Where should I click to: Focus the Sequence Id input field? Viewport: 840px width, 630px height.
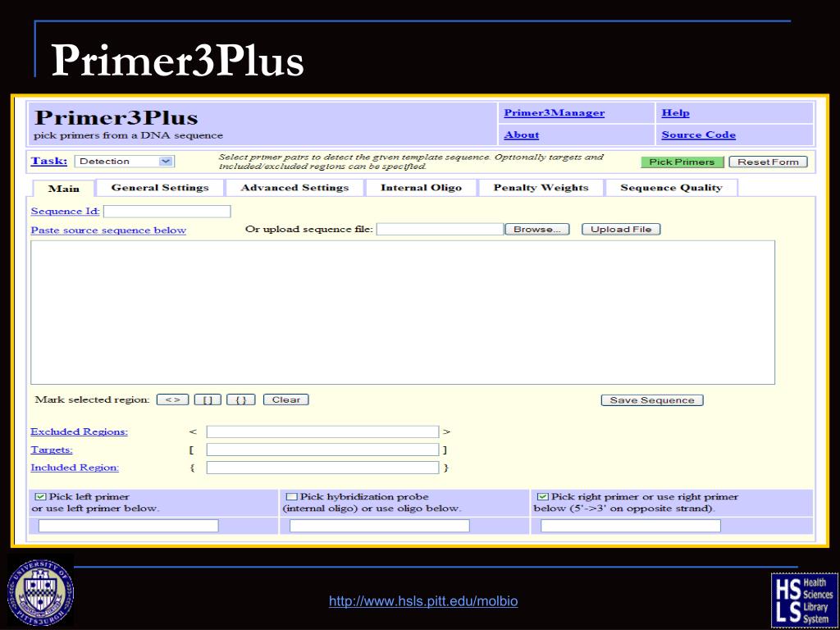coord(167,211)
